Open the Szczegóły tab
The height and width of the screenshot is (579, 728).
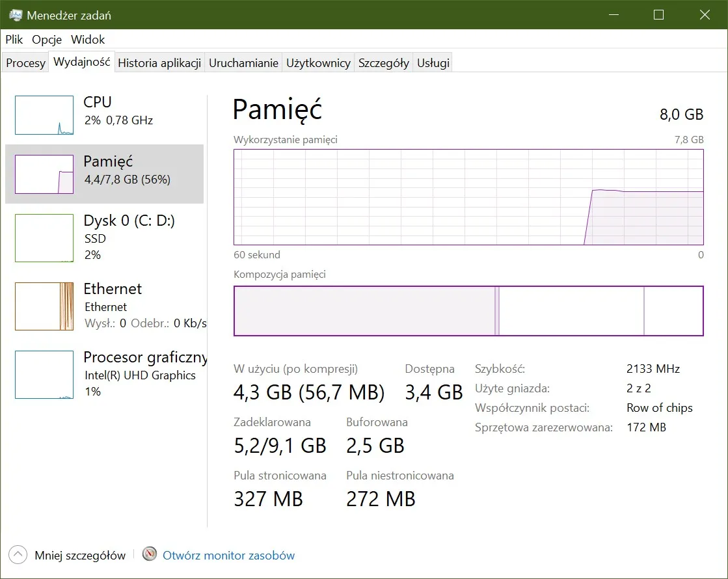[x=383, y=62]
